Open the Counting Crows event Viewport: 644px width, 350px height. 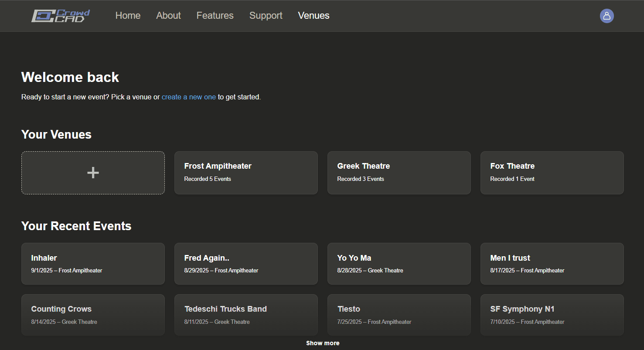tap(93, 315)
